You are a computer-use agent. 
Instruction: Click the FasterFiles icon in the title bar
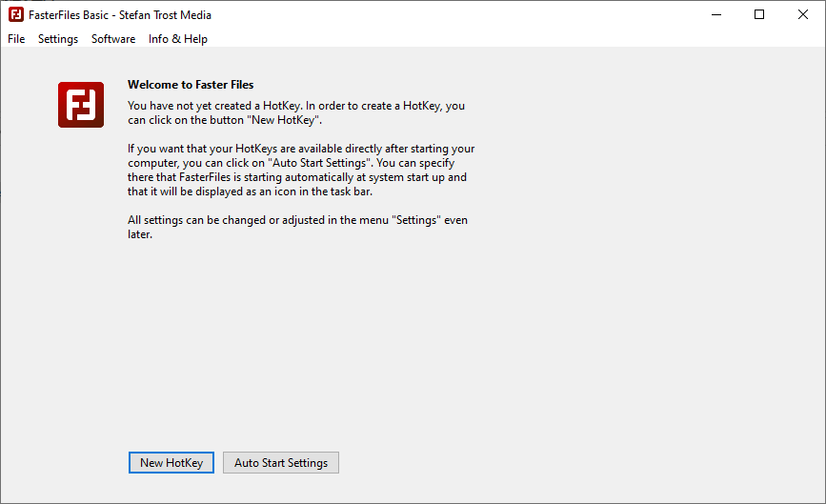coord(15,14)
